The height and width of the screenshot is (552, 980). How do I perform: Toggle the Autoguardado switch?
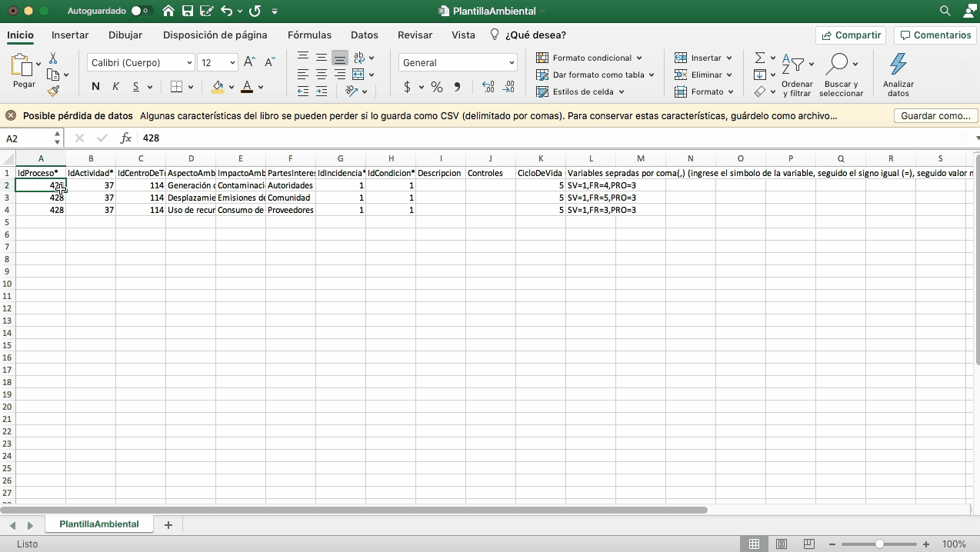(x=141, y=11)
